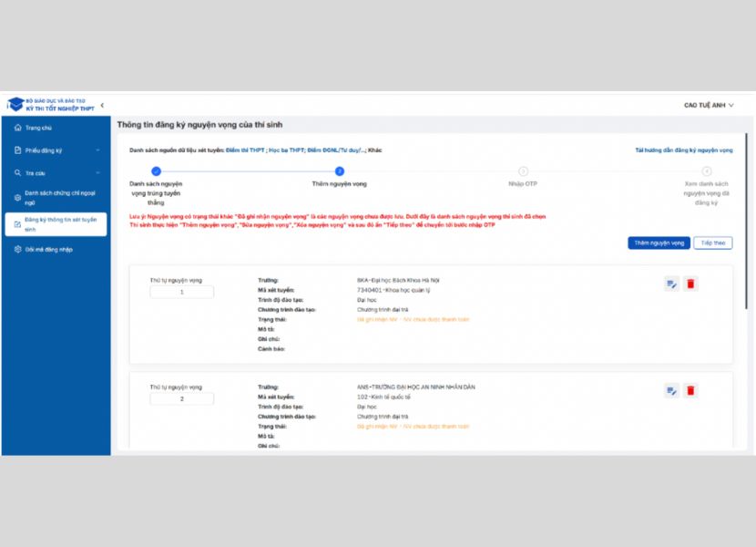
Task: Edit the An Ninh Nhân Dân wish
Action: point(671,391)
